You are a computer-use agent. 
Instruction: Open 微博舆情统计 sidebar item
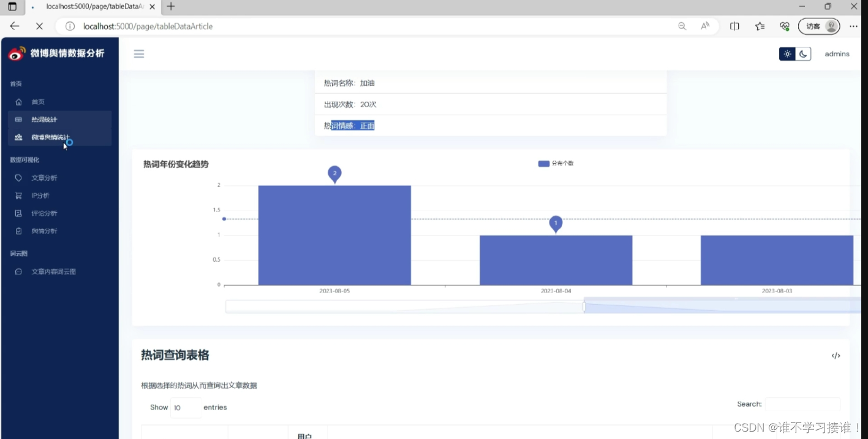click(x=50, y=137)
